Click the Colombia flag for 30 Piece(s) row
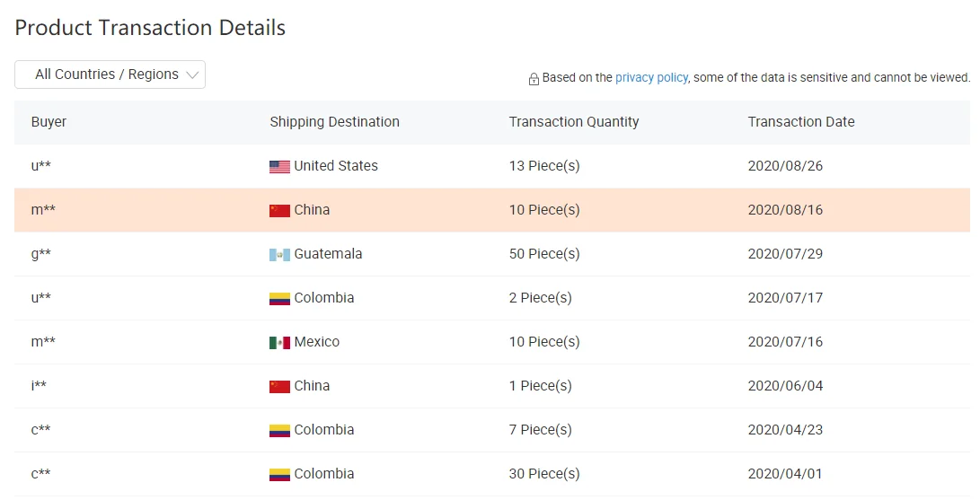980x500 pixels. point(279,474)
